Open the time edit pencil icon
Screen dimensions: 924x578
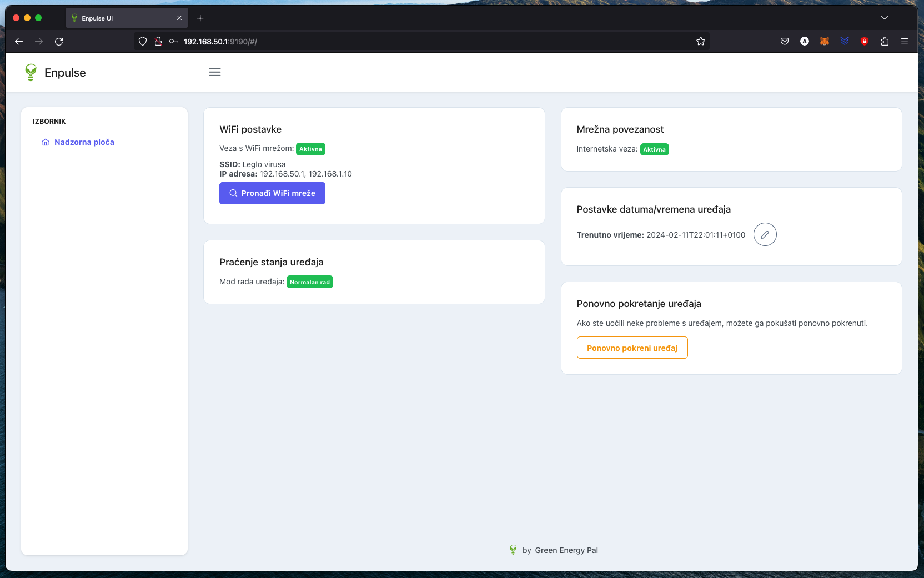pyautogui.click(x=765, y=234)
